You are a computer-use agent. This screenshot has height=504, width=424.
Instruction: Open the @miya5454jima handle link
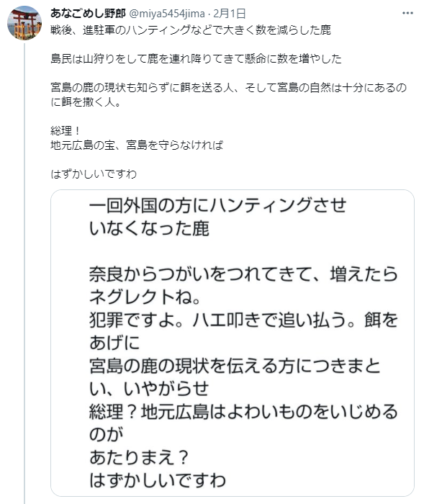[x=167, y=14]
